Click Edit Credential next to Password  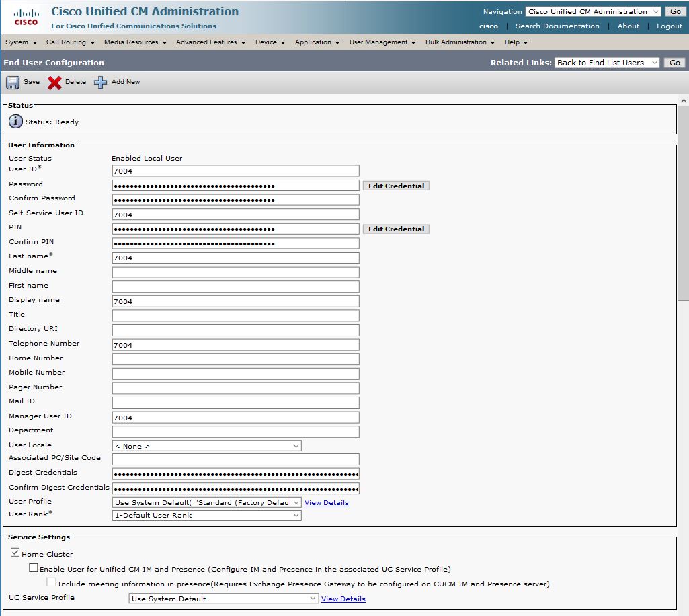pyautogui.click(x=396, y=186)
